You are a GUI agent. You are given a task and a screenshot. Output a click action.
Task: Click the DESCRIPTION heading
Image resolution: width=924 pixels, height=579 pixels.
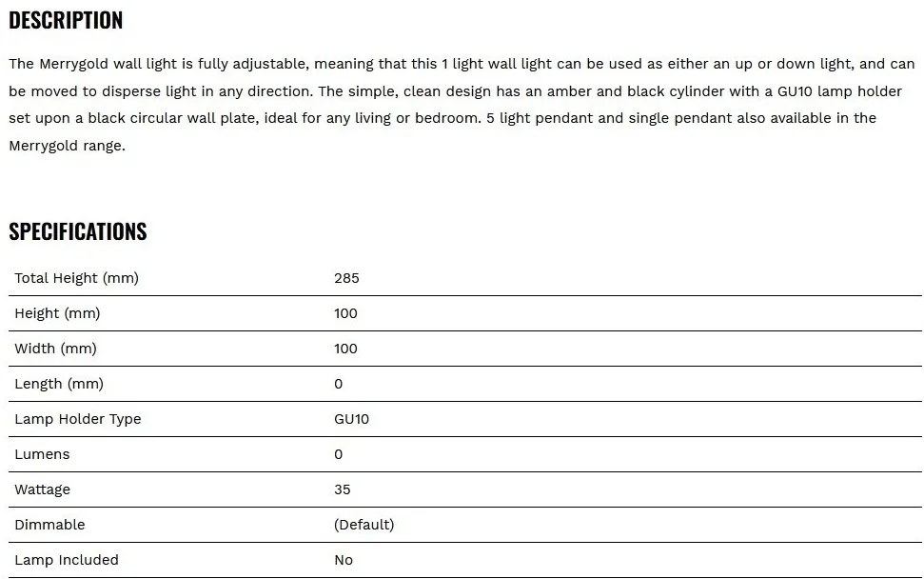click(66, 20)
